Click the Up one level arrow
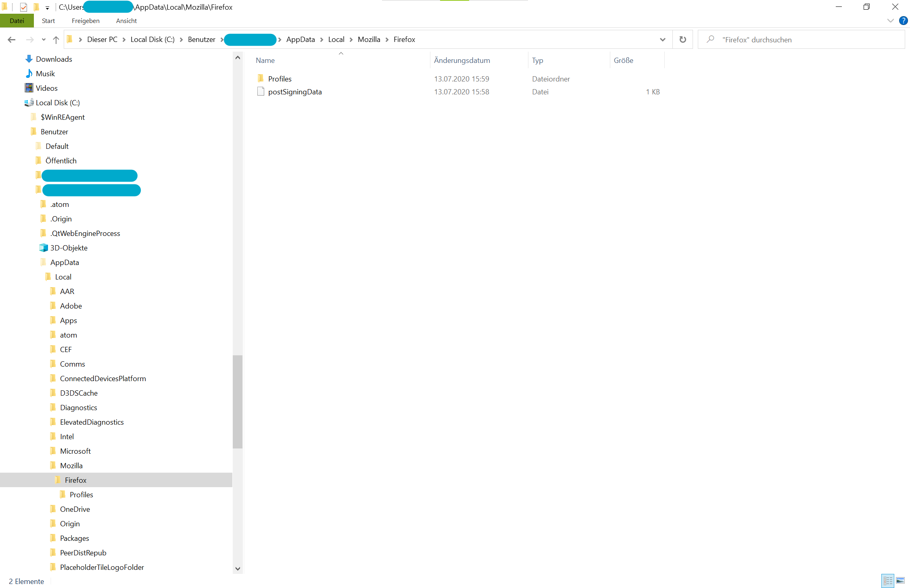 coord(56,40)
